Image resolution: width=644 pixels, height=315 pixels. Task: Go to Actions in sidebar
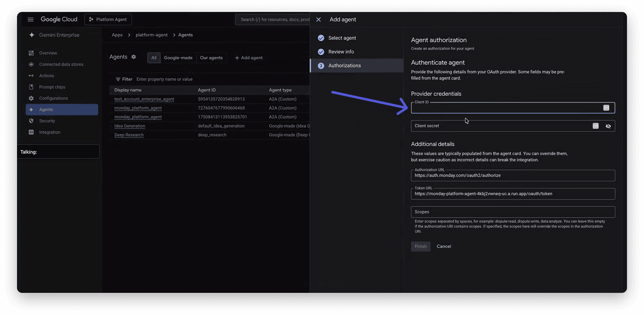[47, 76]
